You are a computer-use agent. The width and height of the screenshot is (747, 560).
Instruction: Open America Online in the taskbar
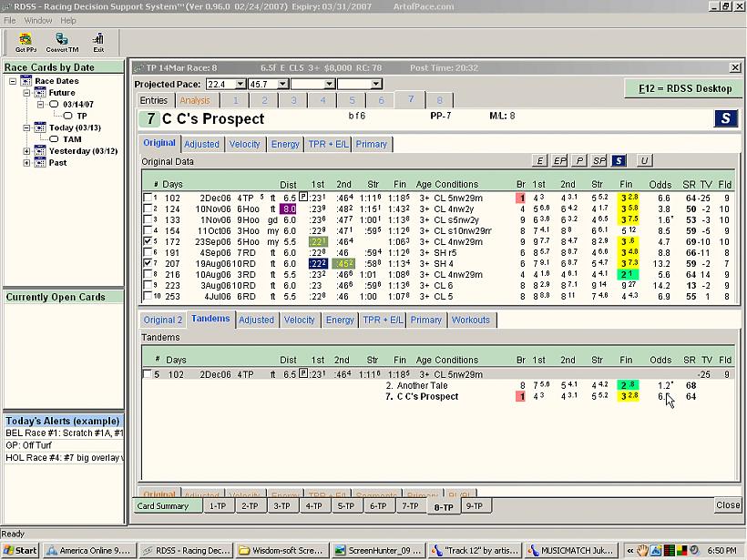(x=89, y=551)
